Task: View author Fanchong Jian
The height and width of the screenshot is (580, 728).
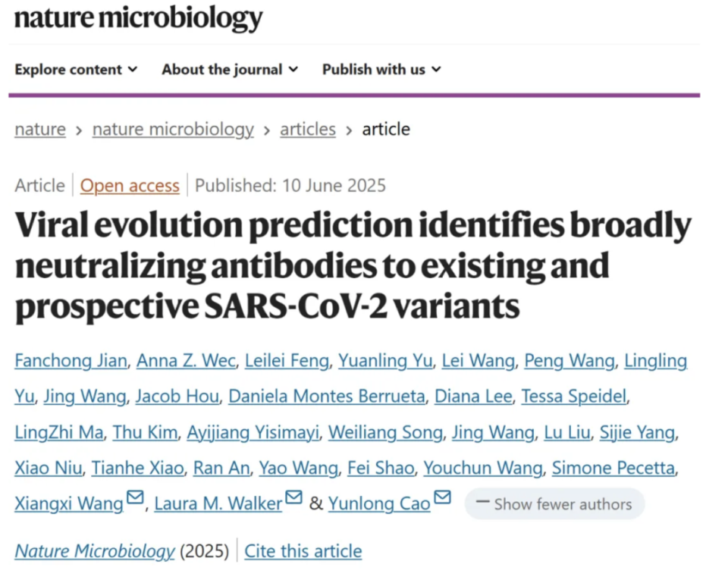Action: pos(71,361)
